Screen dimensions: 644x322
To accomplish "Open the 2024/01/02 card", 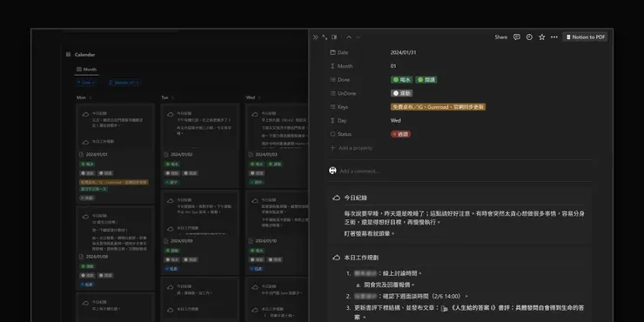I will [199, 146].
